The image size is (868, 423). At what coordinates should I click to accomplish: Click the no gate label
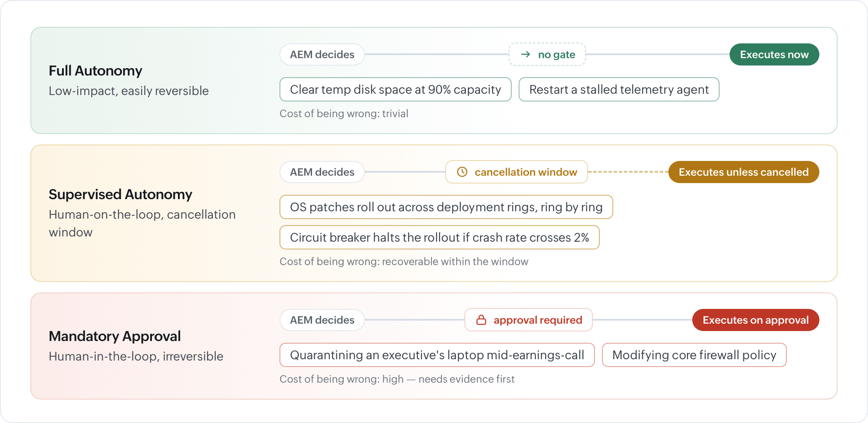pyautogui.click(x=556, y=55)
